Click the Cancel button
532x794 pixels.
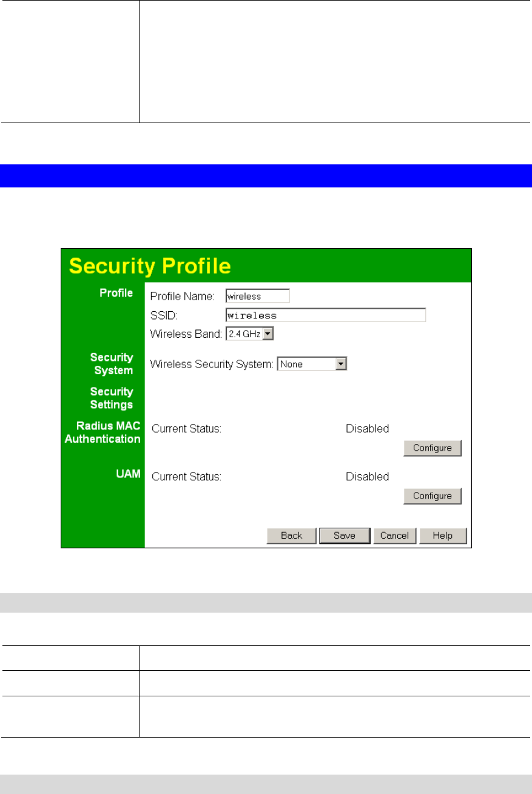coord(394,536)
